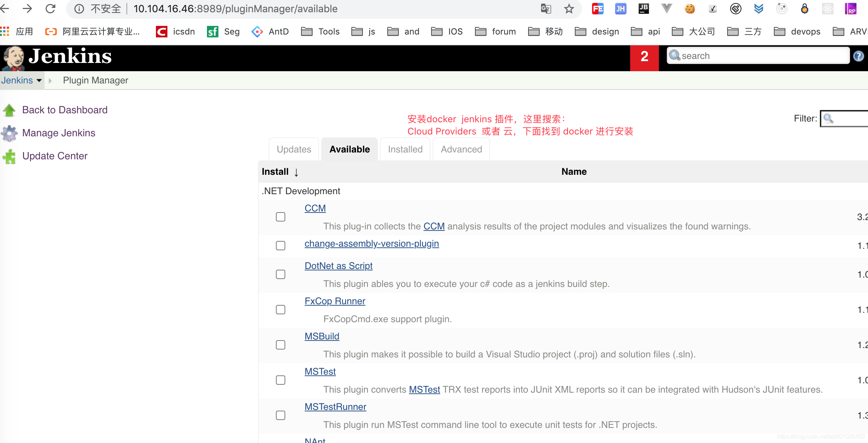
Task: Open the Vue devtools extension icon
Action: click(666, 9)
